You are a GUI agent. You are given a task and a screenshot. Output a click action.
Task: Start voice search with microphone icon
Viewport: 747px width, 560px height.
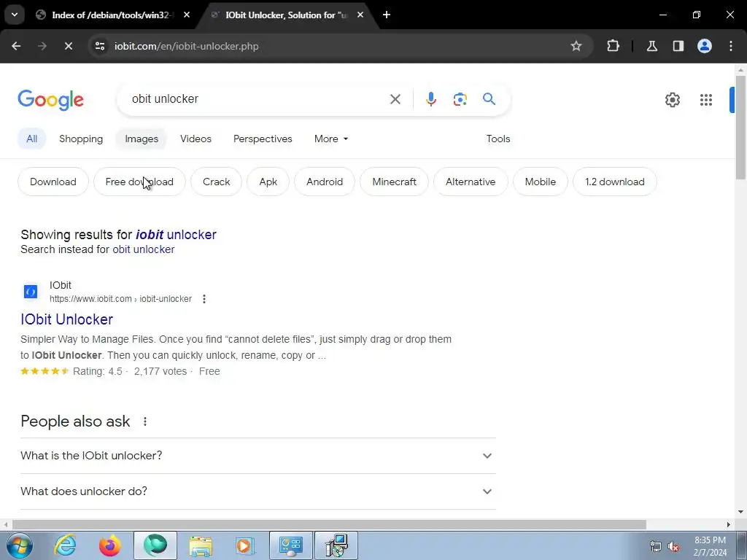430,99
